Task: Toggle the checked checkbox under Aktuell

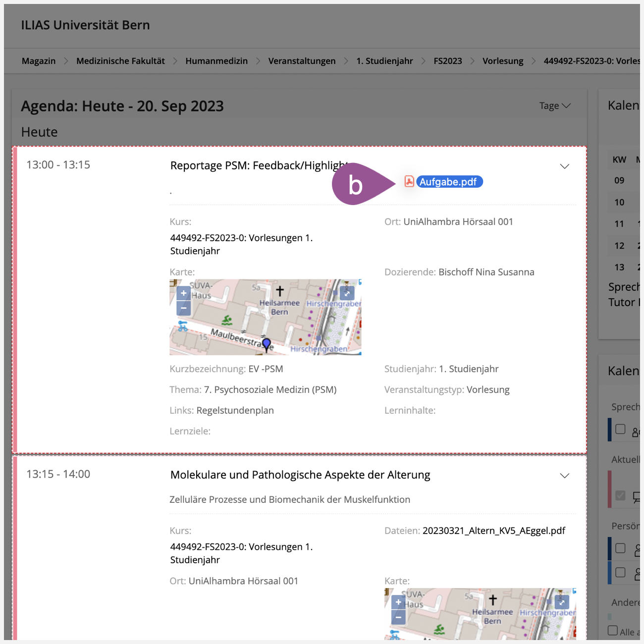Action: [x=620, y=495]
